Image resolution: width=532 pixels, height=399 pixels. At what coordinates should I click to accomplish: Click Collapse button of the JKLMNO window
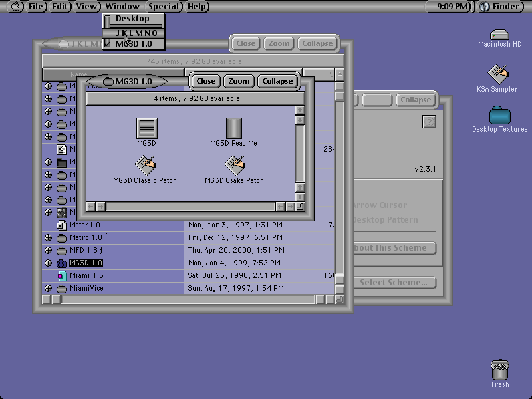point(318,43)
